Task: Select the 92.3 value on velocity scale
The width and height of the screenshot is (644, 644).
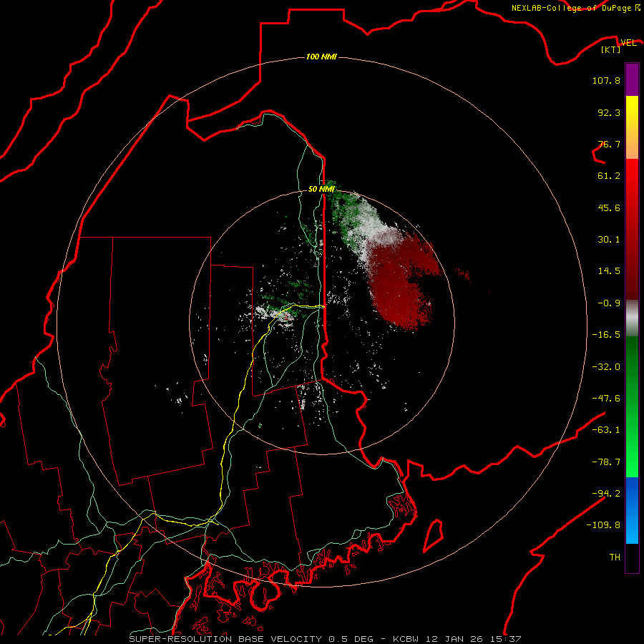Action: (x=609, y=112)
